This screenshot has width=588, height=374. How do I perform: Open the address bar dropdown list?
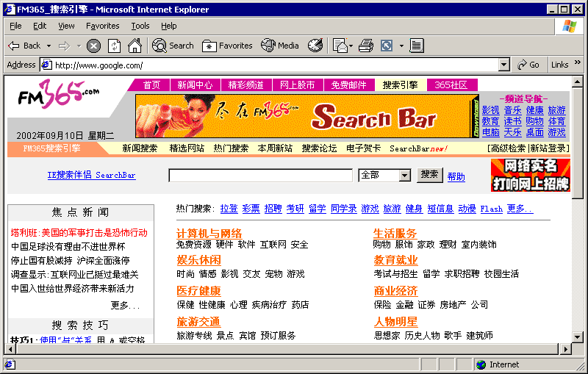(504, 65)
